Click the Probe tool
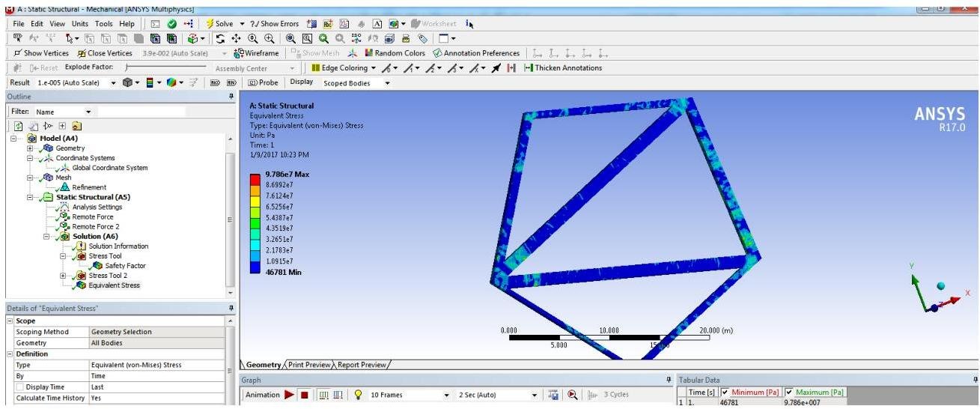This screenshot has width=980, height=409. (x=267, y=82)
